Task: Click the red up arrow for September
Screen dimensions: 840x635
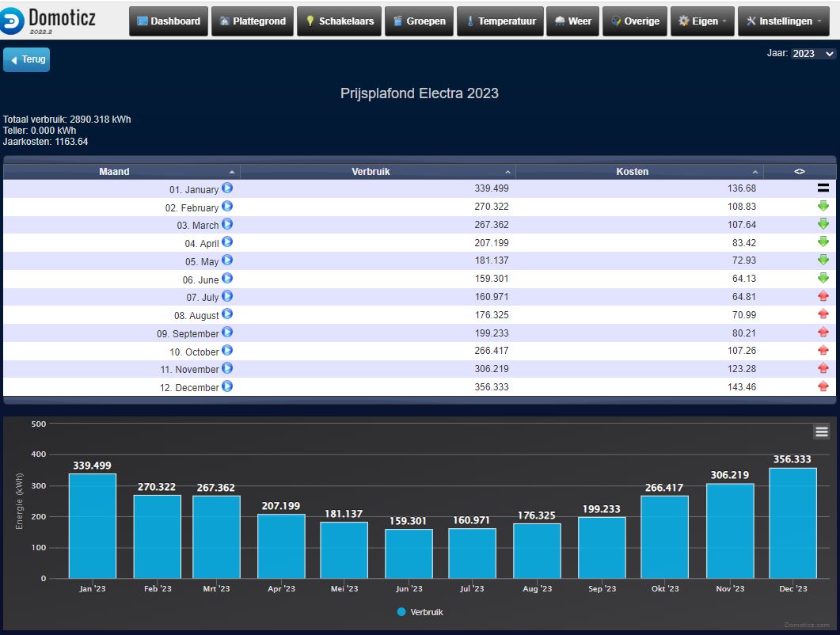Action: (x=823, y=333)
